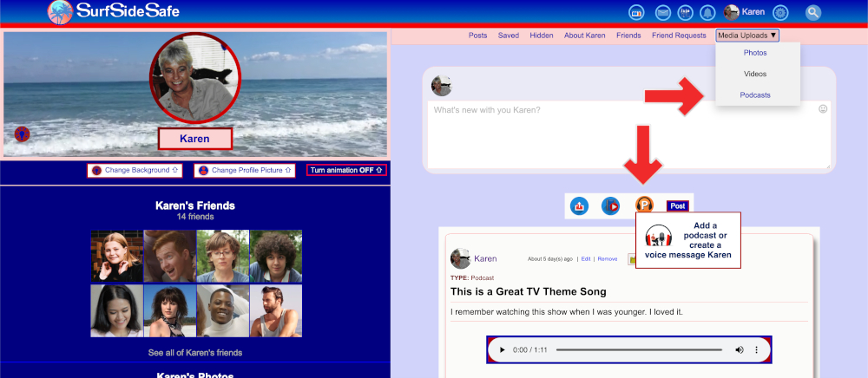
Task: Open the Hidden tab
Action: pyautogui.click(x=542, y=36)
